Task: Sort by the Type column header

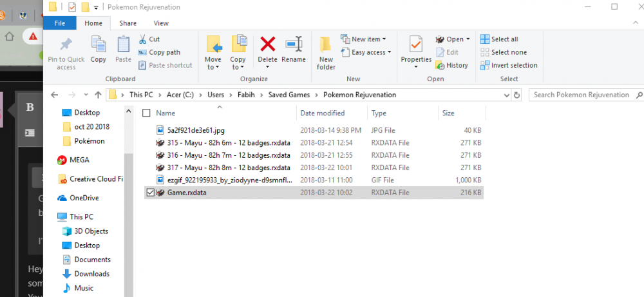Action: tap(379, 113)
